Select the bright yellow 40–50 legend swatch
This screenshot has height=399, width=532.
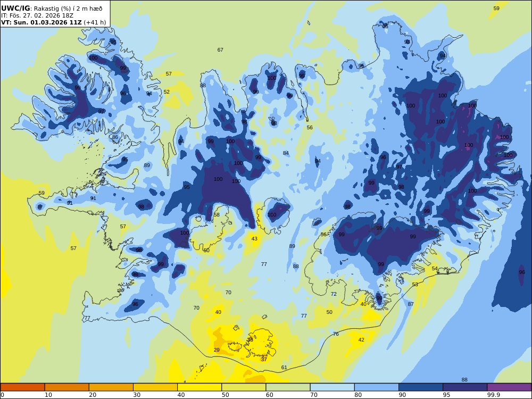coord(199,387)
